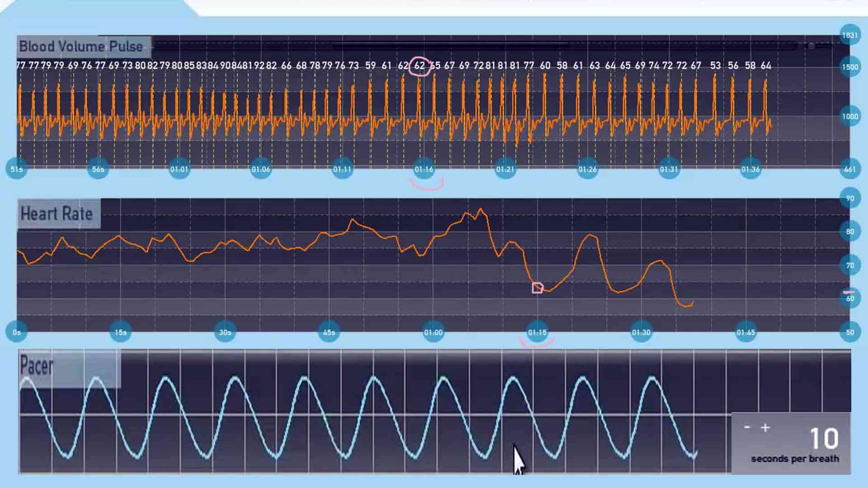The height and width of the screenshot is (488, 868).
Task: Click the 01:31 pulse timeline marker
Action: 669,169
